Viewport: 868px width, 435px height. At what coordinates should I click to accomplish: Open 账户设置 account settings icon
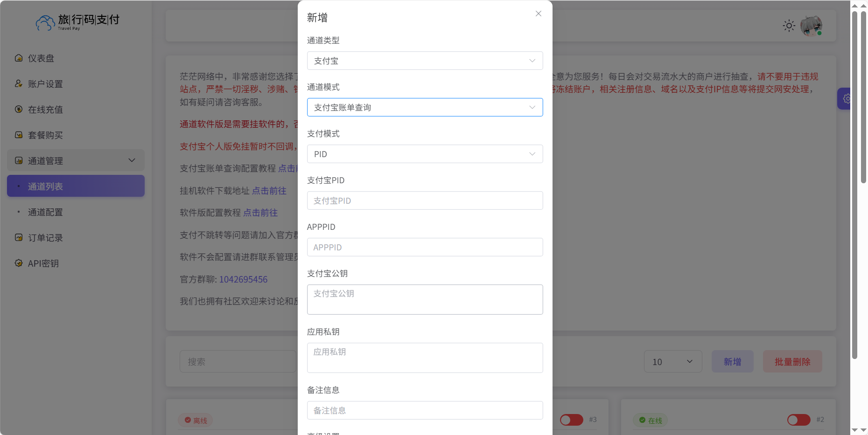pos(19,83)
